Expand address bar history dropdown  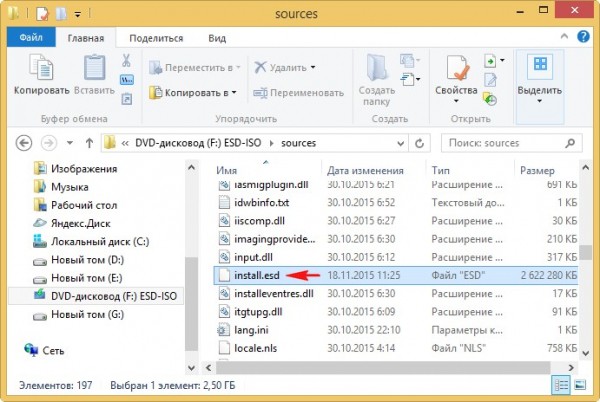tap(400, 143)
